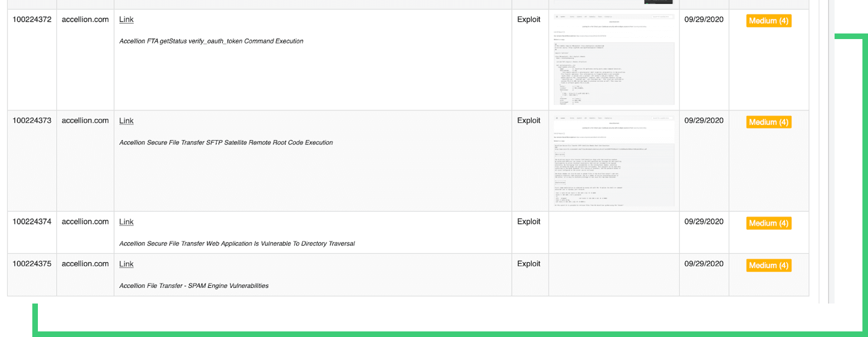The height and width of the screenshot is (337, 868).
Task: Click the 09/29/2020 date in row 100224372
Action: coord(704,20)
